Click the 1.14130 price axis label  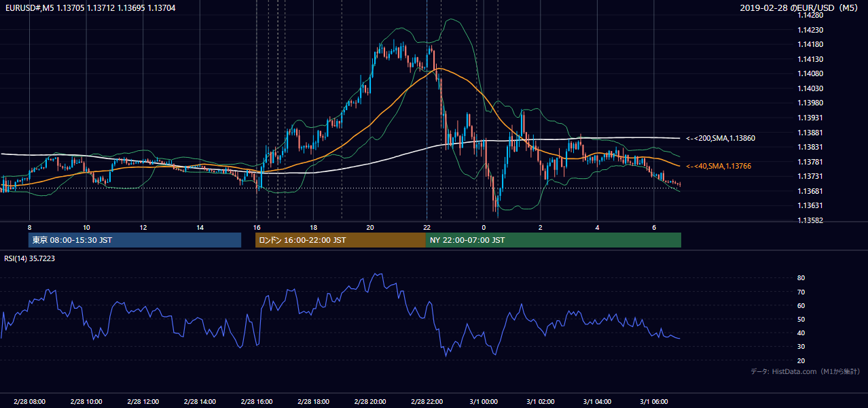pos(810,59)
